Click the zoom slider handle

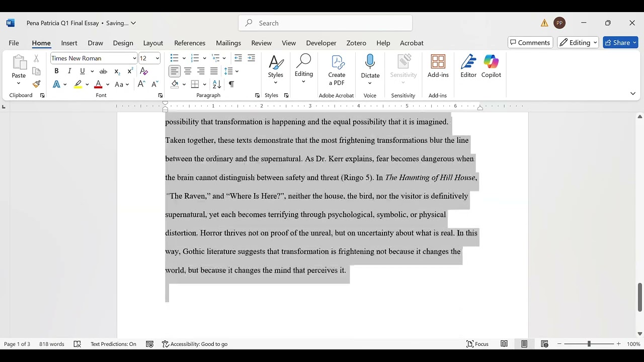click(x=589, y=344)
